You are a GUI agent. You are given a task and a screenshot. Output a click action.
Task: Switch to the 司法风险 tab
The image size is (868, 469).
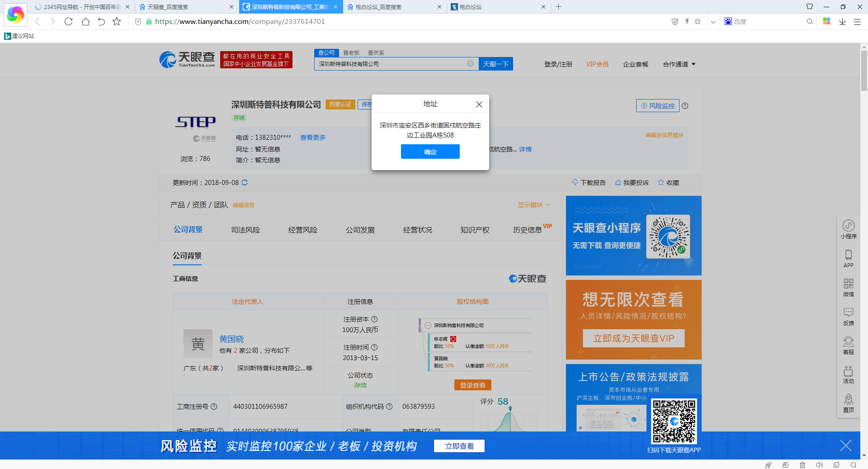pos(245,230)
